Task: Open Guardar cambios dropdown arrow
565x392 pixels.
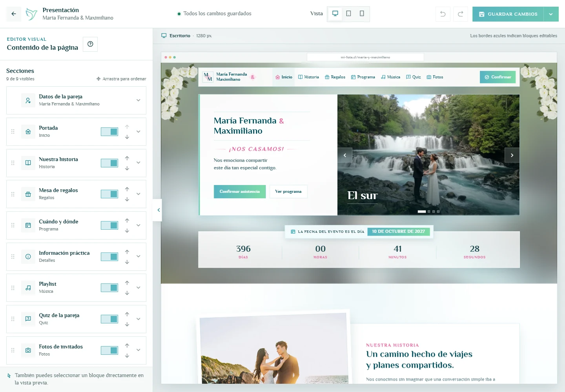Action: coord(551,14)
